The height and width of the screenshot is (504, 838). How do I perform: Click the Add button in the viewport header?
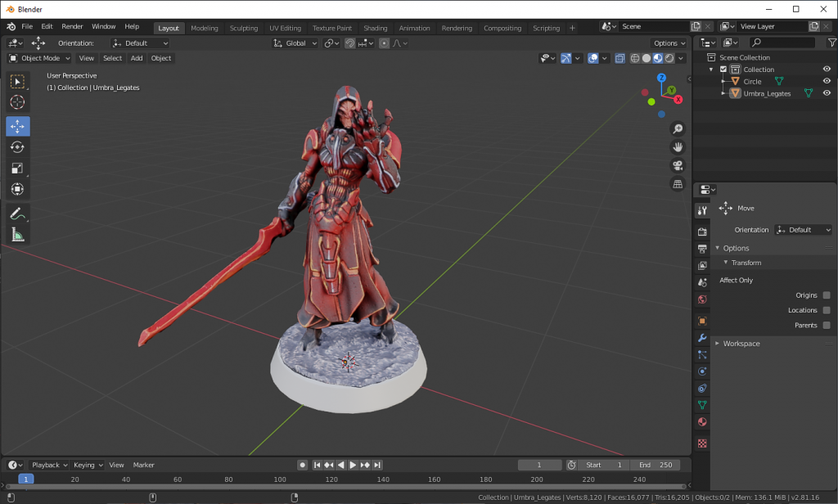tap(136, 58)
